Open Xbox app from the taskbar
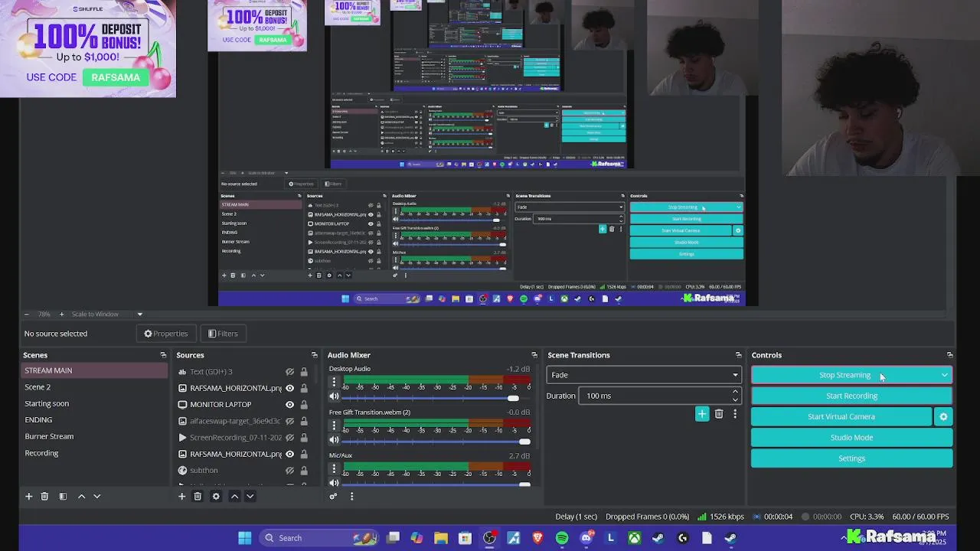The height and width of the screenshot is (551, 980). tap(635, 538)
